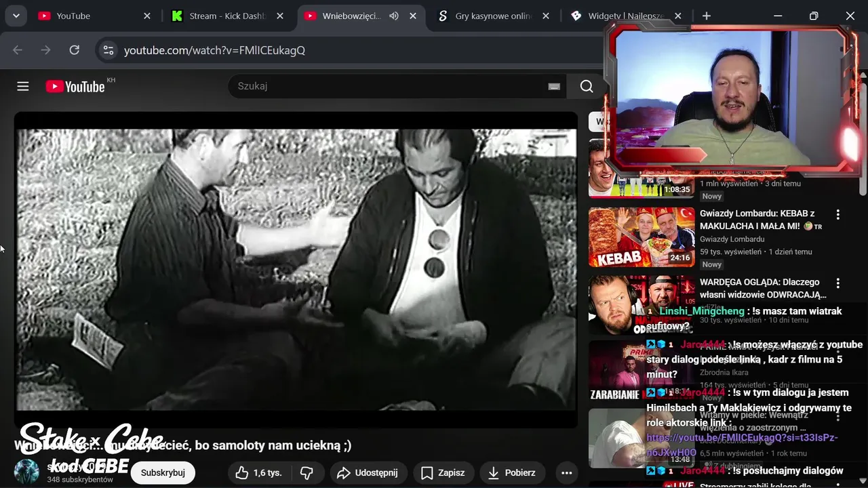Go forward to next page

pyautogui.click(x=45, y=50)
